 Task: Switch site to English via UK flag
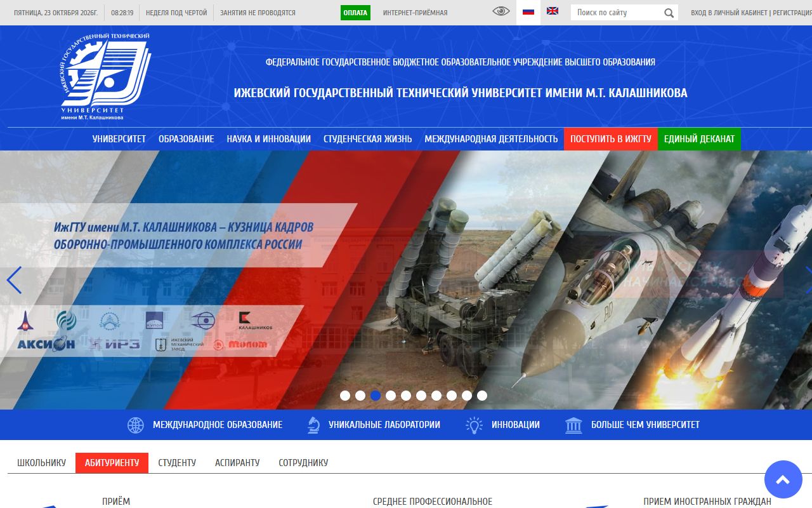pyautogui.click(x=553, y=11)
